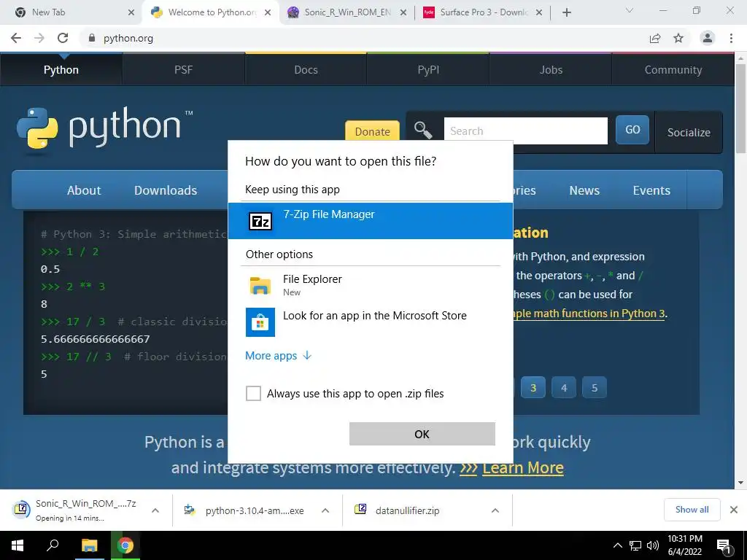Confirm with the OK button
Image resolution: width=747 pixels, height=560 pixels.
click(x=422, y=434)
